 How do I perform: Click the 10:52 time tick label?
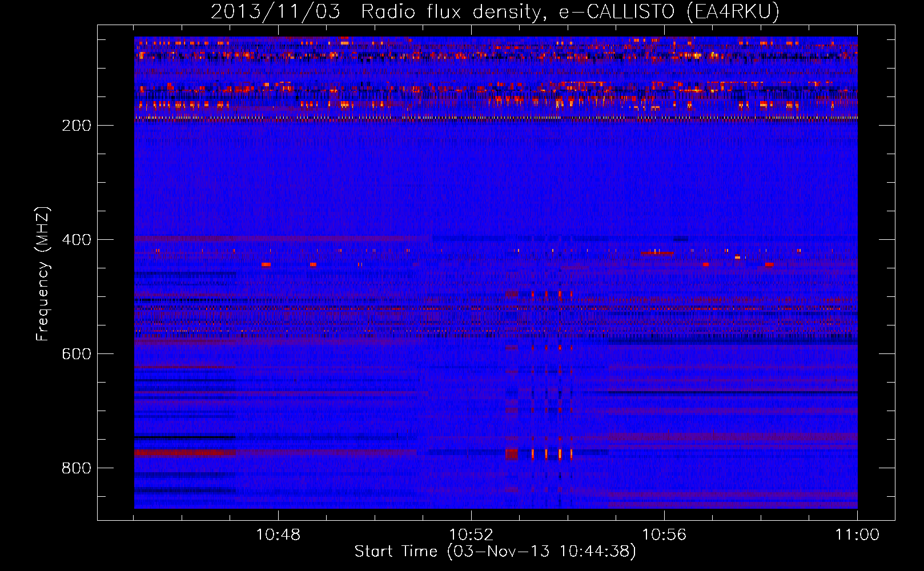[471, 535]
